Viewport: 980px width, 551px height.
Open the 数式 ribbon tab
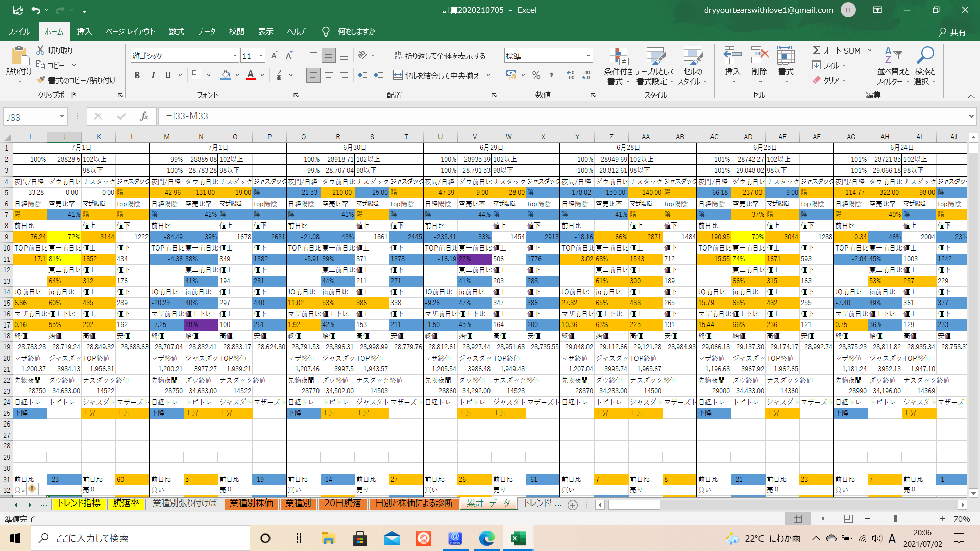[x=176, y=32]
